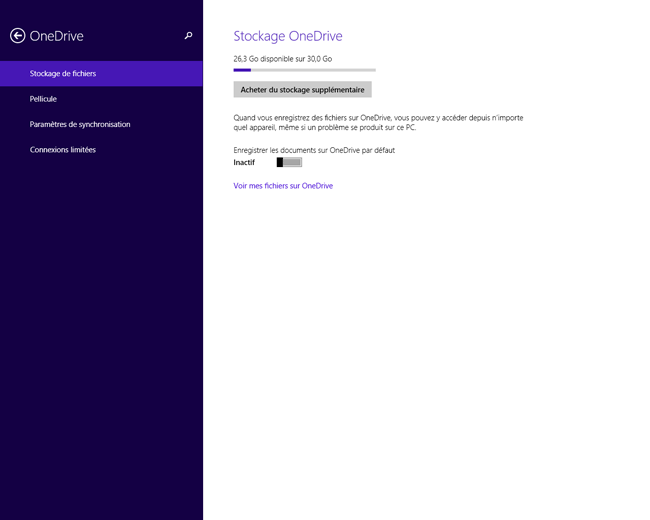Open the Pellicule section
The image size is (650, 520).
click(101, 99)
